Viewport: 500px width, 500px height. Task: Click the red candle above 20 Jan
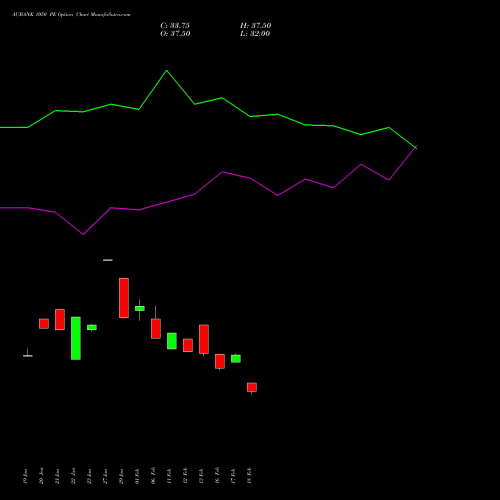[x=44, y=324]
